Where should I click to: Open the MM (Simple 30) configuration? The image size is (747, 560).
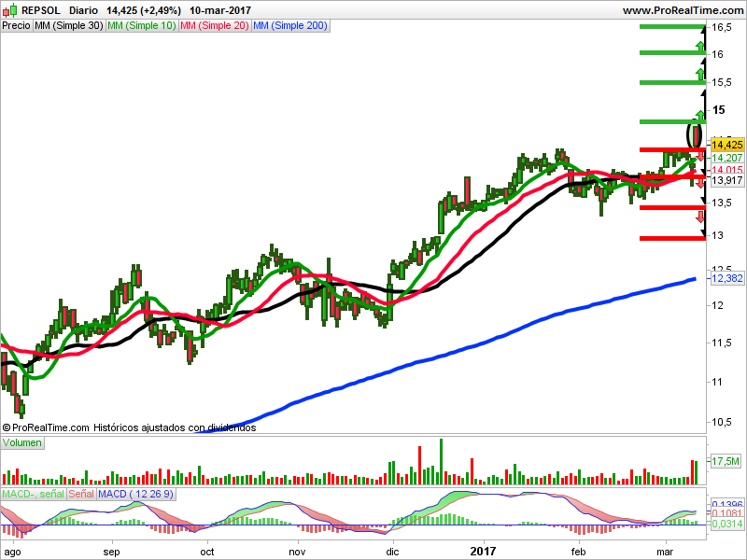coord(69,26)
